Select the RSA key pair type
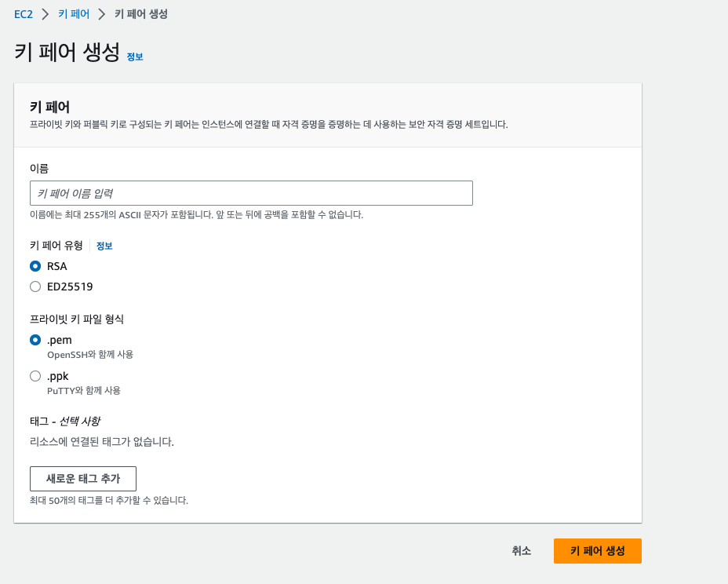Image resolution: width=728 pixels, height=584 pixels. 35,266
